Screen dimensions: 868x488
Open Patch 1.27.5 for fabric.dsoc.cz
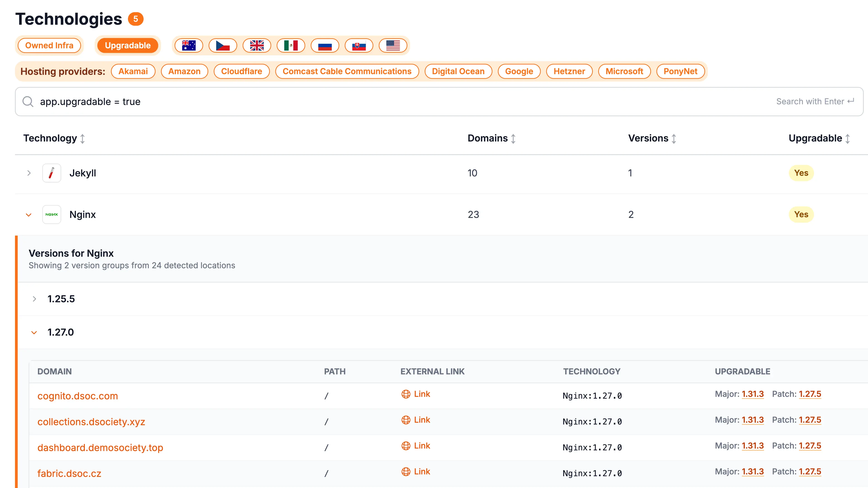810,471
